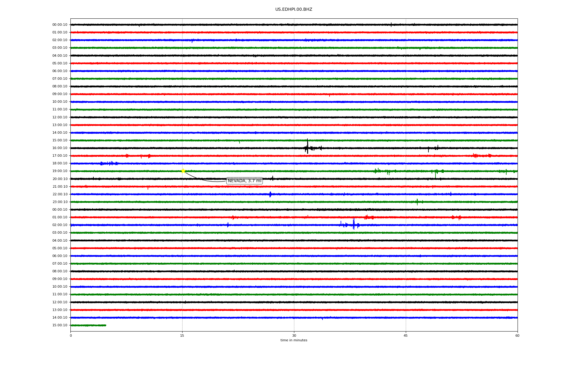Click the first 00:00:10 time label
The image size is (588, 368).
[60, 25]
